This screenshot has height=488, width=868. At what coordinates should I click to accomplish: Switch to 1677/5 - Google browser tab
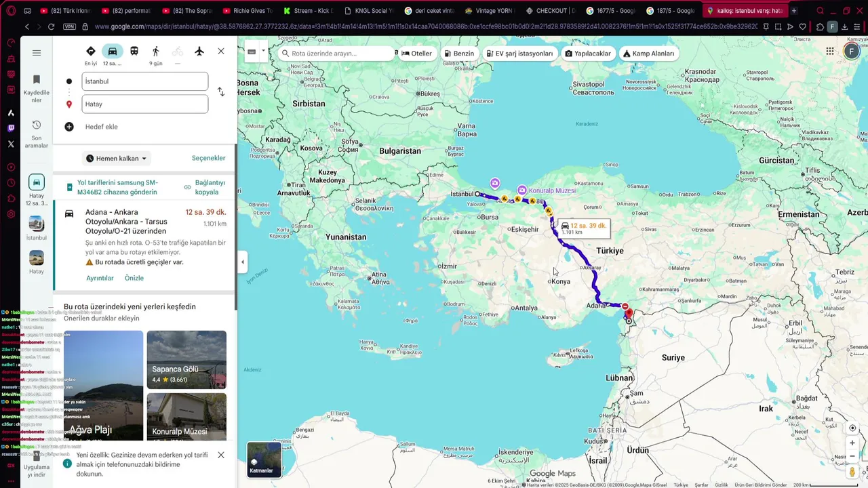click(610, 11)
